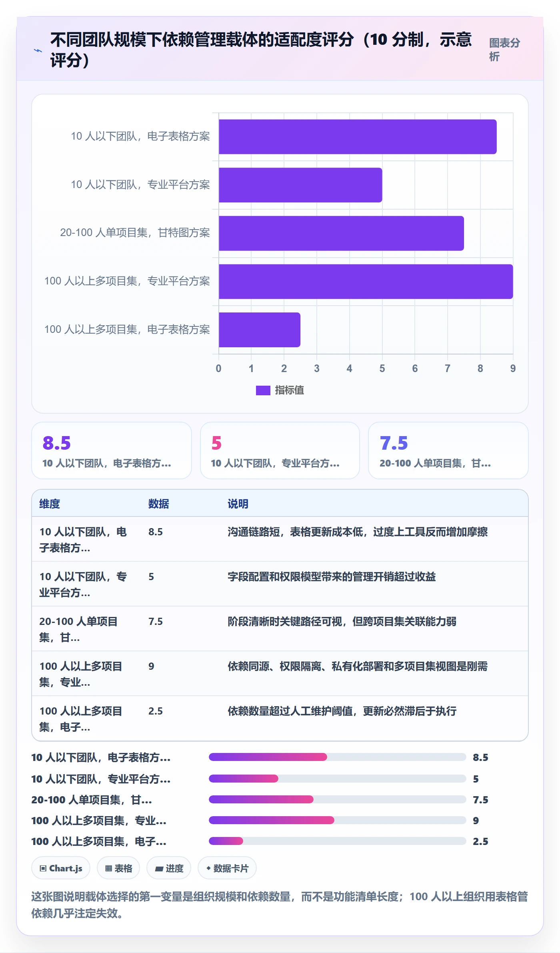Click the 图表分析 label in header
Image resolution: width=560 pixels, height=953 pixels.
504,50
